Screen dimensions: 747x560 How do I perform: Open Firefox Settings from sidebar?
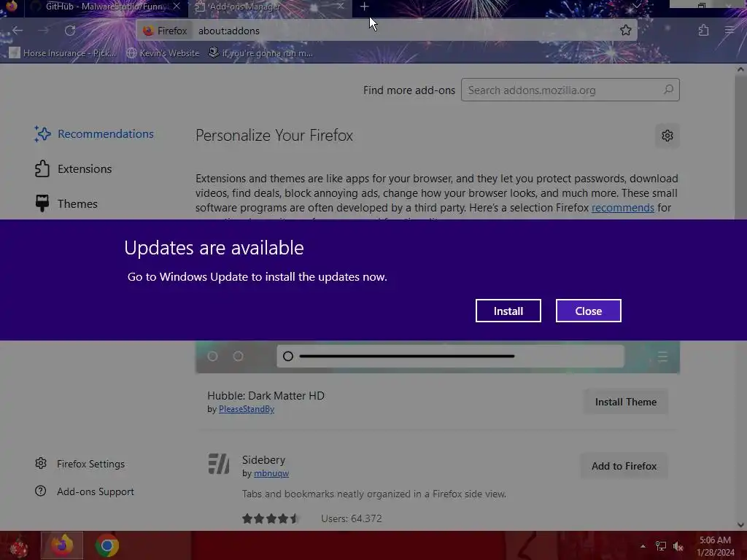tap(81, 464)
